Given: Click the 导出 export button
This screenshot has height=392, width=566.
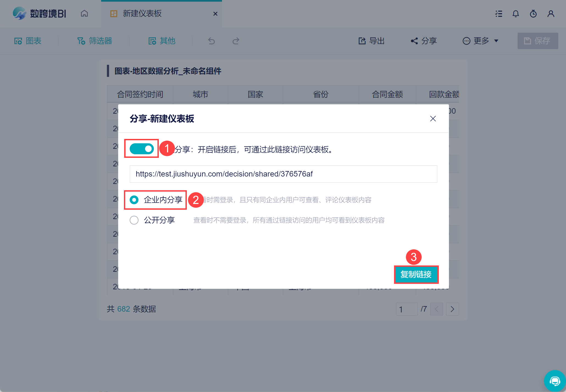Looking at the screenshot, I should click(371, 41).
